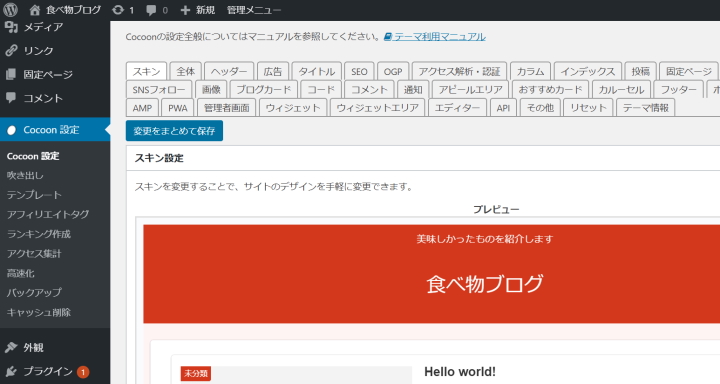Select the テーマ情報 tab
The width and height of the screenshot is (720, 384).
point(645,108)
